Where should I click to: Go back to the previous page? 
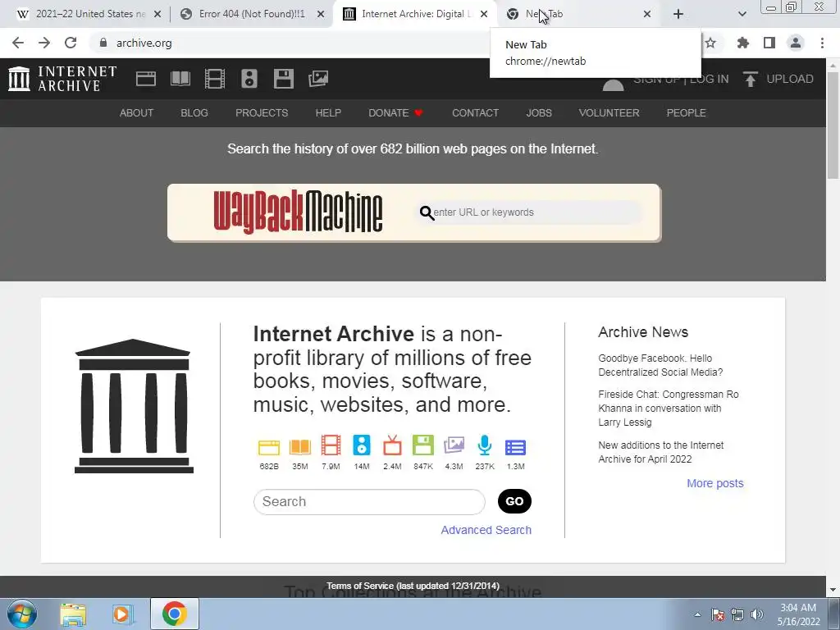(x=18, y=43)
